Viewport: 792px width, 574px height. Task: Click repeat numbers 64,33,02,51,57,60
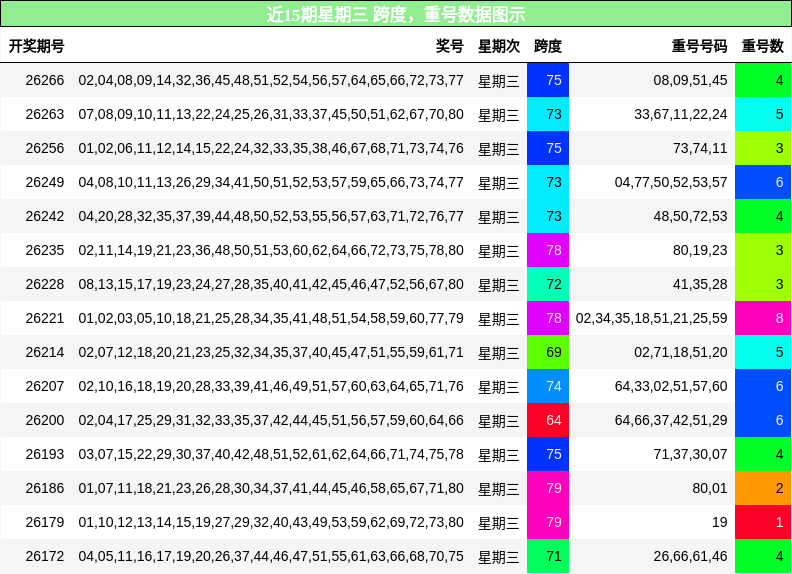pyautogui.click(x=671, y=386)
